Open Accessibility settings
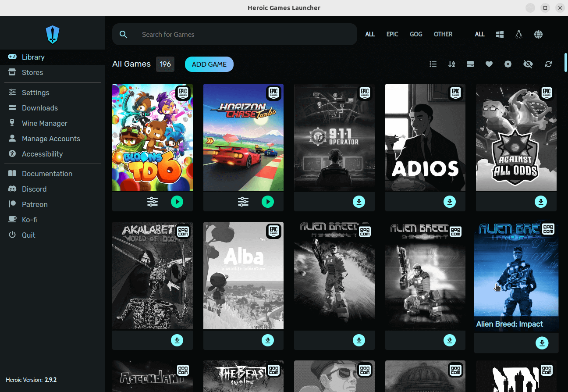This screenshot has width=568, height=392. pyautogui.click(x=53, y=154)
